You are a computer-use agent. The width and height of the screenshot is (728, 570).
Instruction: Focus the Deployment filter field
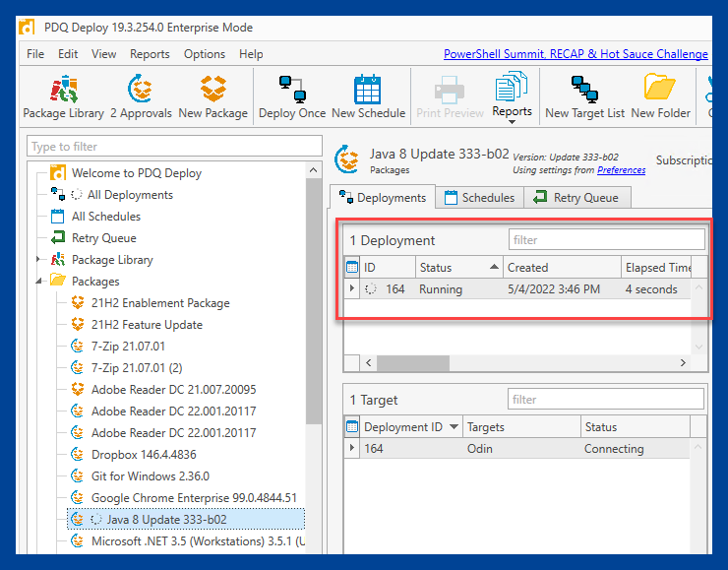coord(606,240)
